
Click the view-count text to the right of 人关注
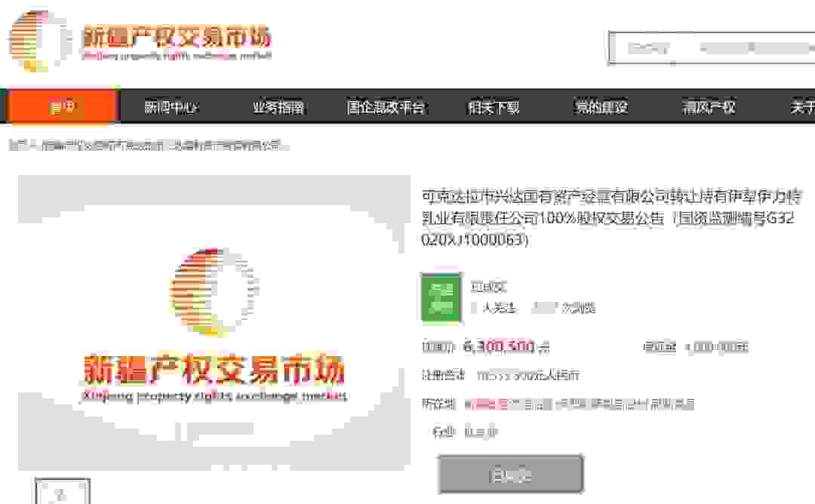tap(564, 308)
